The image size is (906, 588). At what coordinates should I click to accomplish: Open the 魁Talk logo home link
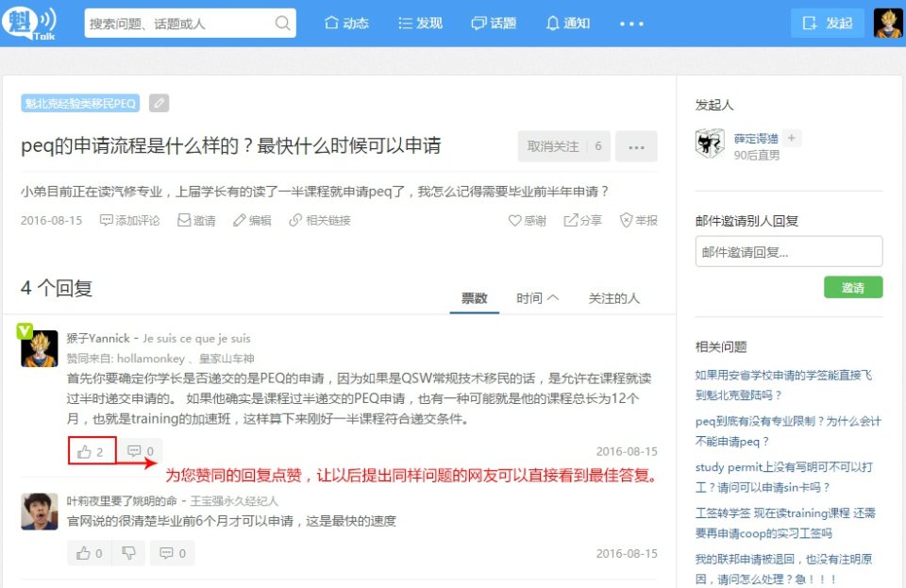click(29, 23)
